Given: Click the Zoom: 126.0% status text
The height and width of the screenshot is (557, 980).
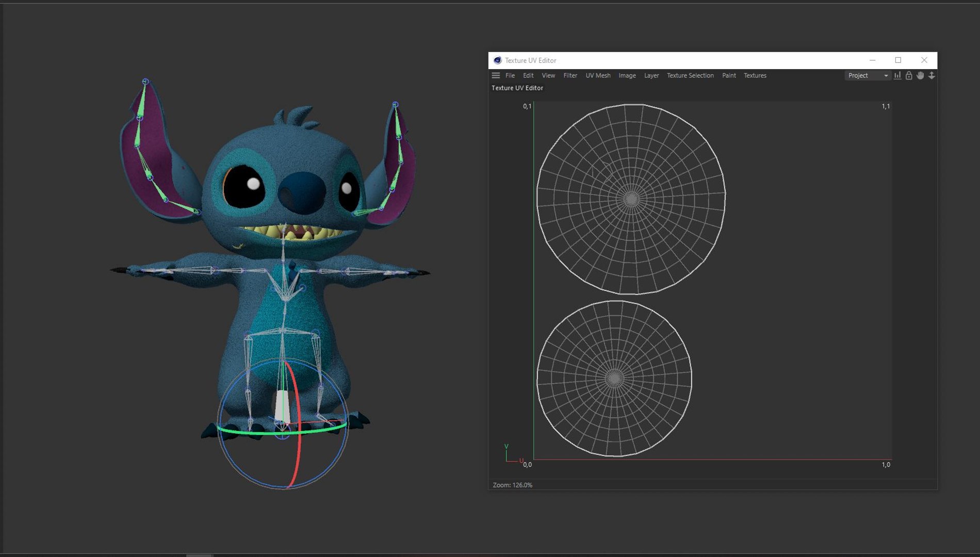Looking at the screenshot, I should coord(512,485).
